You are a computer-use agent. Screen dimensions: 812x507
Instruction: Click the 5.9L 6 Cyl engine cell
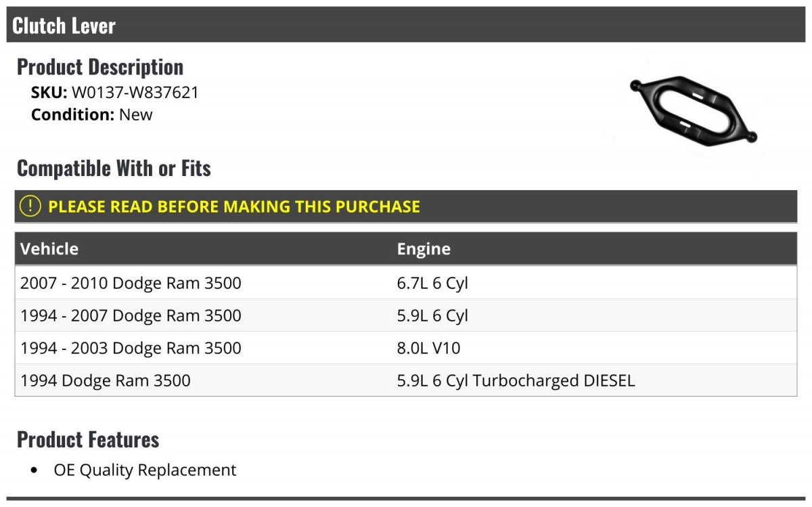click(x=432, y=315)
